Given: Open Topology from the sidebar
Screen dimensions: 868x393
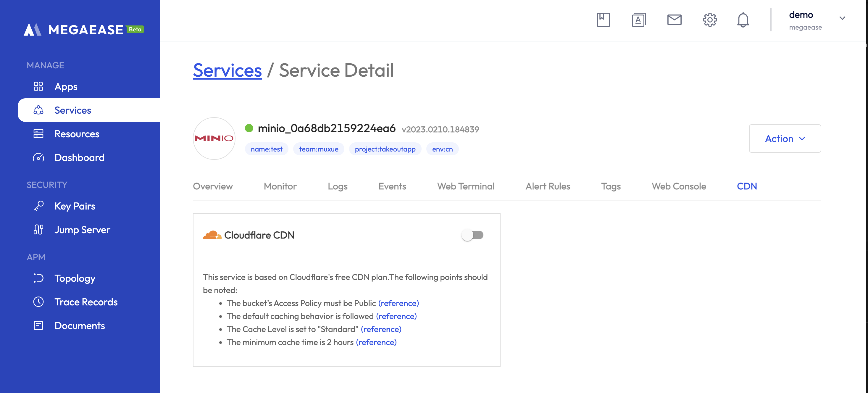Looking at the screenshot, I should pyautogui.click(x=75, y=278).
